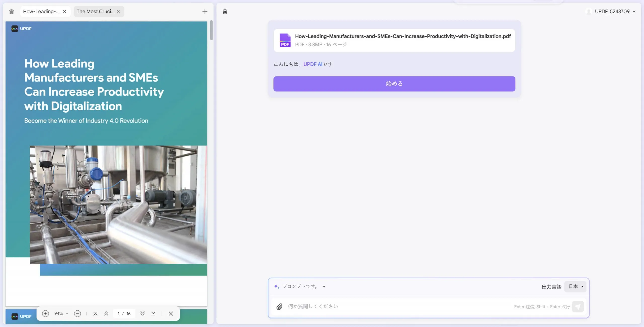Click the attachment/paperclip icon in chat
The width and height of the screenshot is (644, 327).
tap(279, 307)
